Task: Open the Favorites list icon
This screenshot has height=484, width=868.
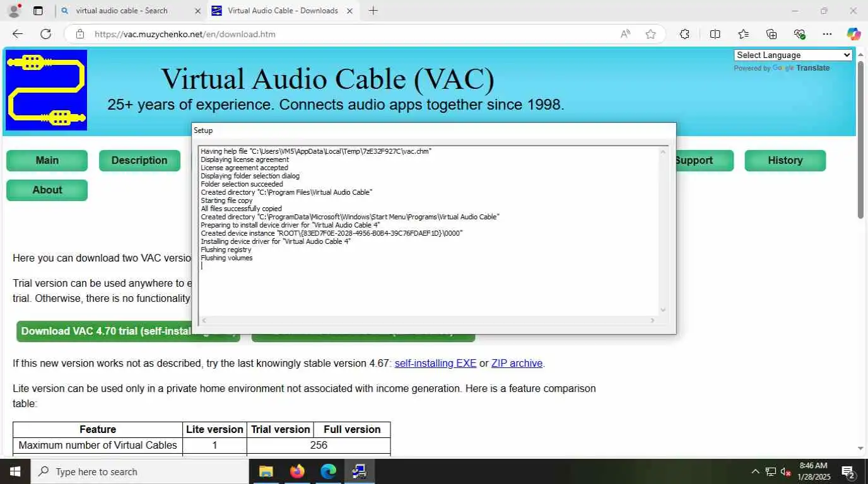Action: pyautogui.click(x=743, y=34)
